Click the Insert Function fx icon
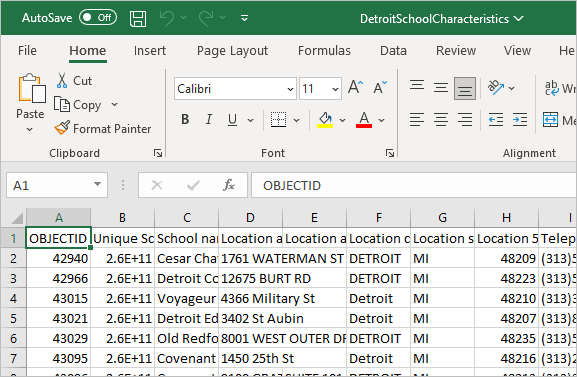This screenshot has height=377, width=577. pos(229,185)
